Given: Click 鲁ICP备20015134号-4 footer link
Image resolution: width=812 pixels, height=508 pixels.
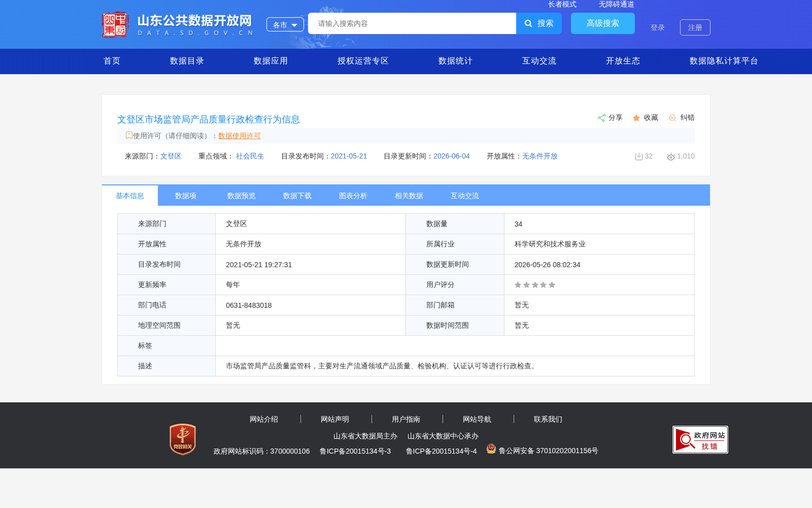Looking at the screenshot, I should pyautogui.click(x=442, y=451).
